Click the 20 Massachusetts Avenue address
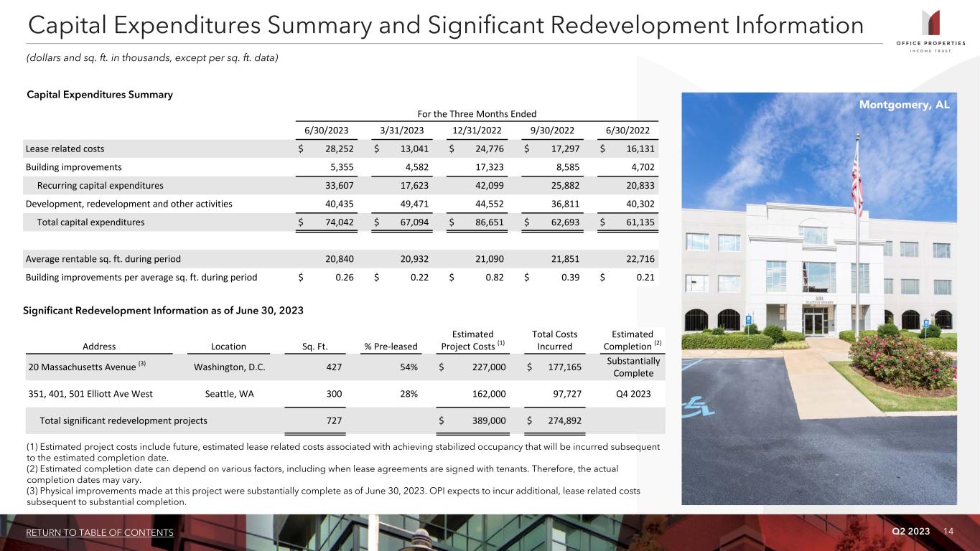The height and width of the screenshot is (551, 980). coord(81,367)
